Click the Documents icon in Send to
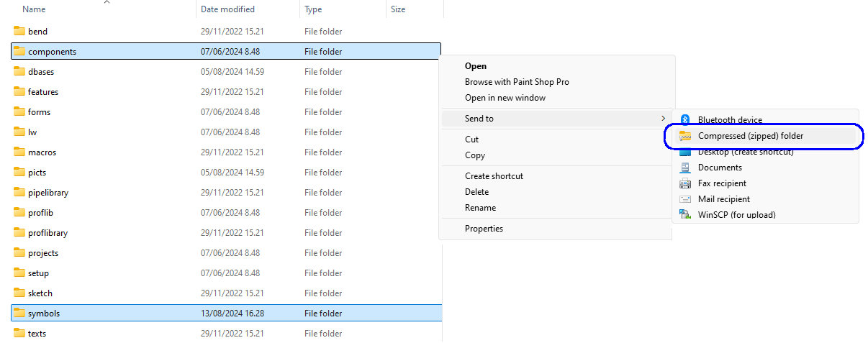 (x=685, y=168)
